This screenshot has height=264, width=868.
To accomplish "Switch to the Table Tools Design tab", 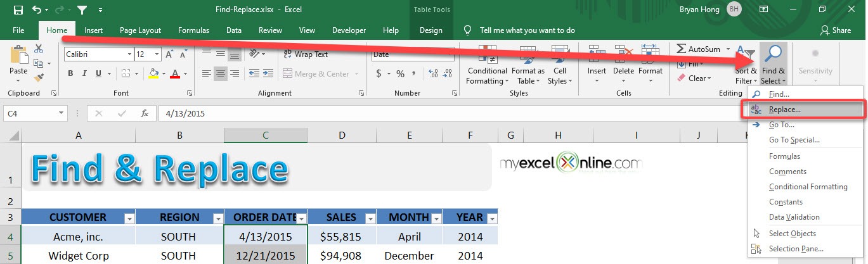I will 431,30.
